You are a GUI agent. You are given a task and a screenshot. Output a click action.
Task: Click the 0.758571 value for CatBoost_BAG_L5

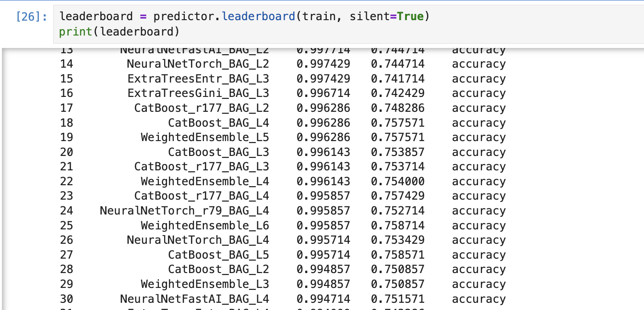(397, 255)
